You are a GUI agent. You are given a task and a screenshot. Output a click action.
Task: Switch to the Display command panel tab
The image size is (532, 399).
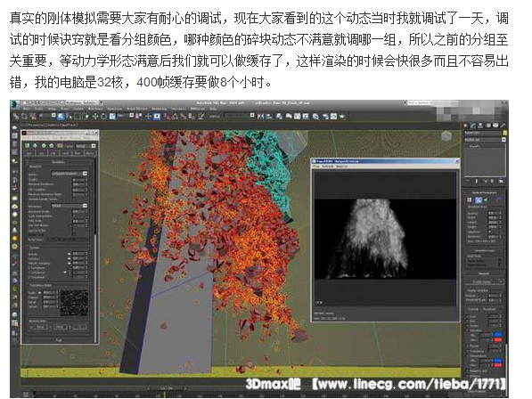click(495, 125)
